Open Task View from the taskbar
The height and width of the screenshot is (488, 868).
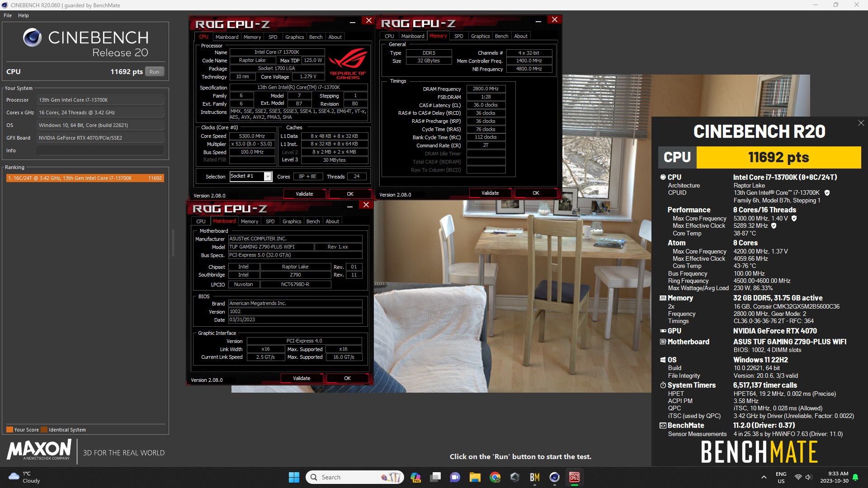[x=435, y=477]
